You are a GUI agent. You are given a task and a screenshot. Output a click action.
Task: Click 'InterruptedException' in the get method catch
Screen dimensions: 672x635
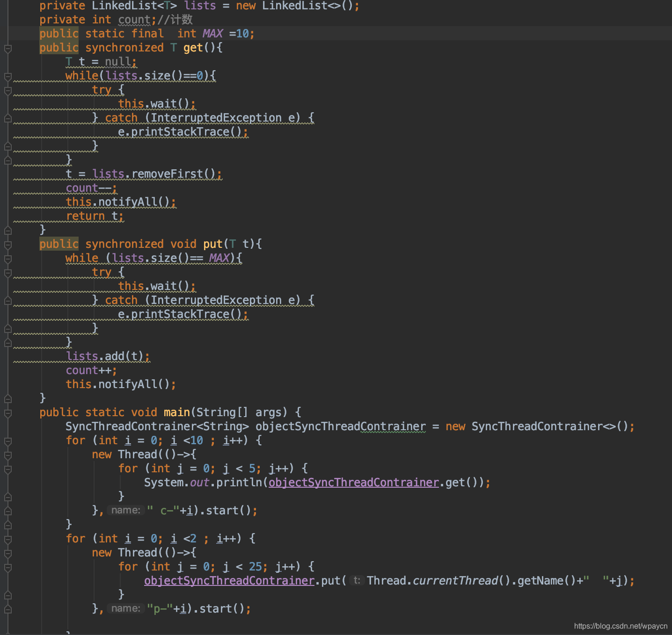(216, 118)
